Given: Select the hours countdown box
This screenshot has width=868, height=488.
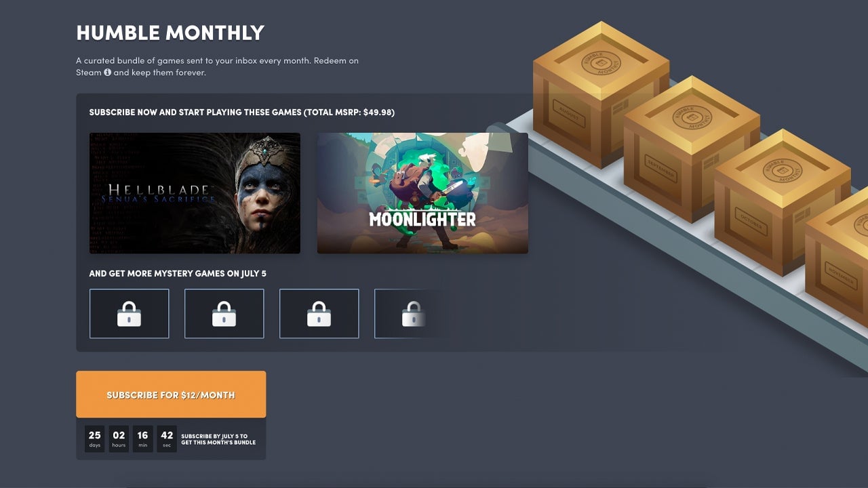Looking at the screenshot, I should (119, 439).
